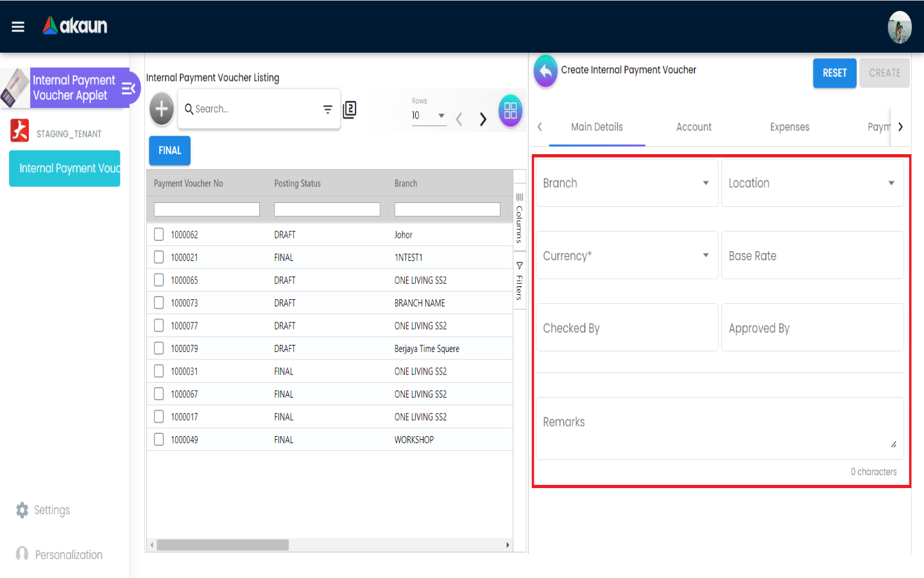924x578 pixels.
Task: Click the horizontal scrollbar under the listing
Action: 223,545
